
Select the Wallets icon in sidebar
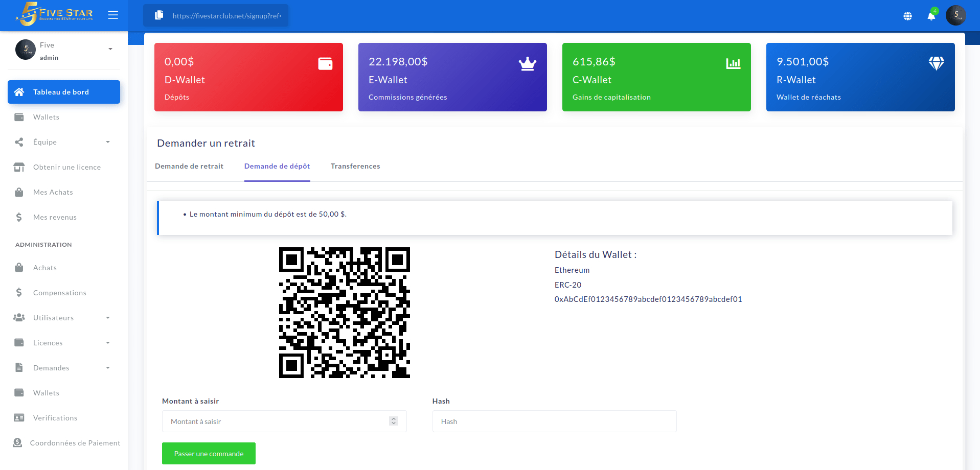[x=19, y=117]
